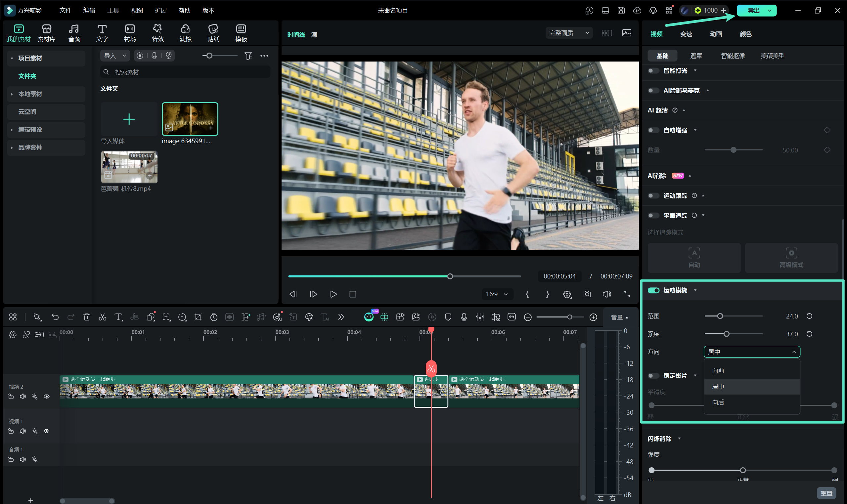Image resolution: width=847 pixels, height=504 pixels.
Task: Open the 素材库 stock media panel
Action: pos(47,33)
